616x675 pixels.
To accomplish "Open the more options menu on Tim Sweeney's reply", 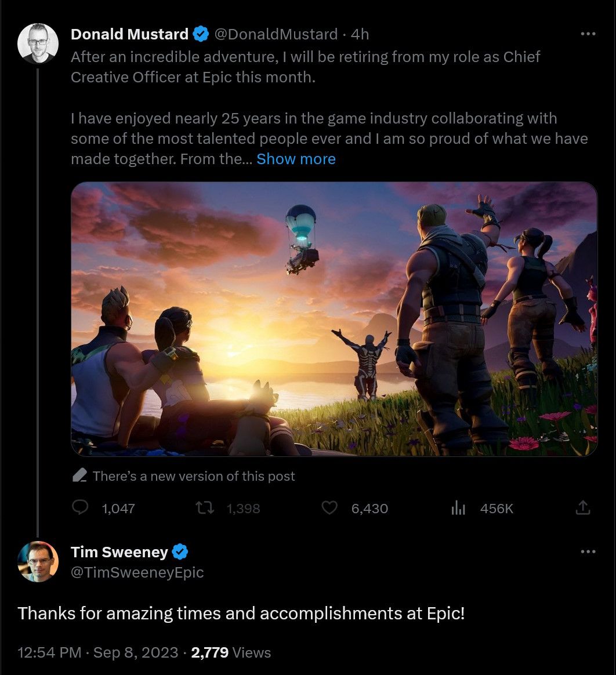I will [588, 551].
